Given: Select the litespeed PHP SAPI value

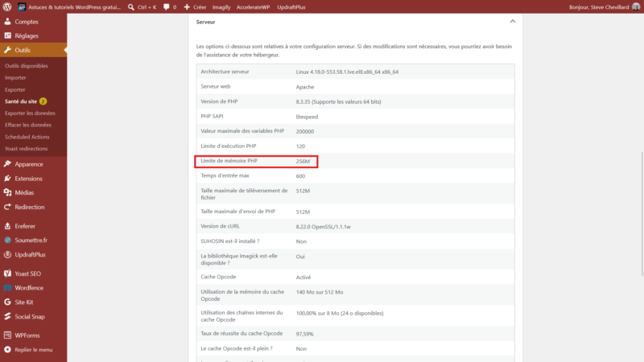Looking at the screenshot, I should point(307,117).
